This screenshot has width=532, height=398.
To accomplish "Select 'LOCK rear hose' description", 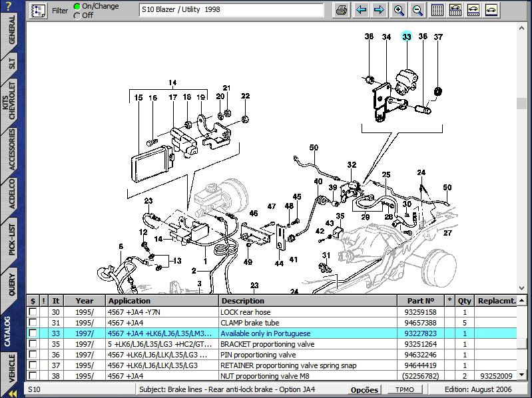I will 245,312.
